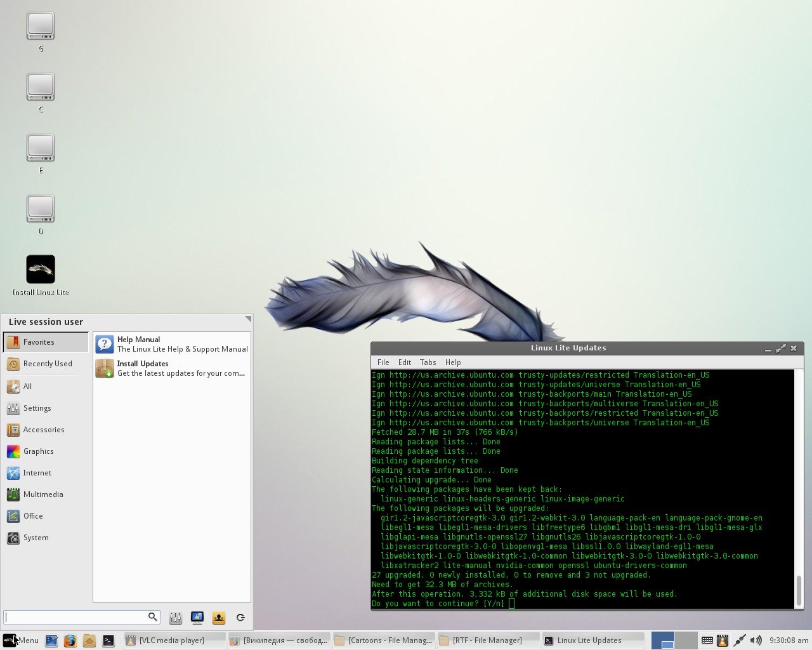Viewport: 812px width, 650px height.
Task: Open the Edit menu in terminal
Action: click(405, 362)
